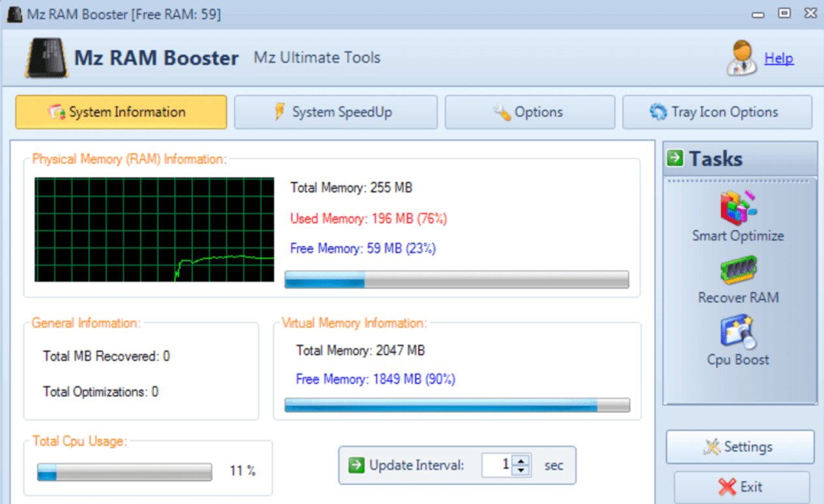Close the Mz RAM Booster window
Image resolution: width=824 pixels, height=504 pixels.
(810, 13)
